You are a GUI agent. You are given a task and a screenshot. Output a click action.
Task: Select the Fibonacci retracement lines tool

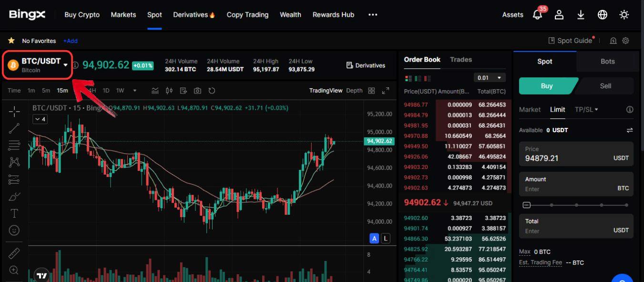pos(14,145)
